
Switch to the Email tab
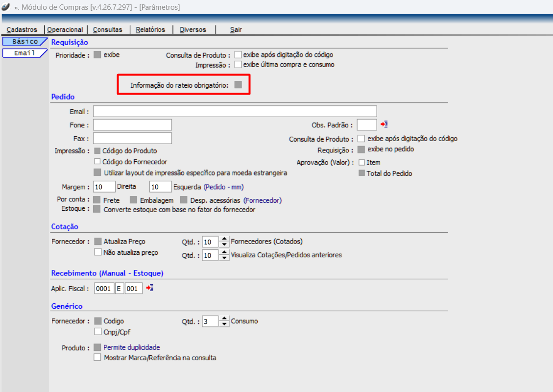(x=24, y=53)
